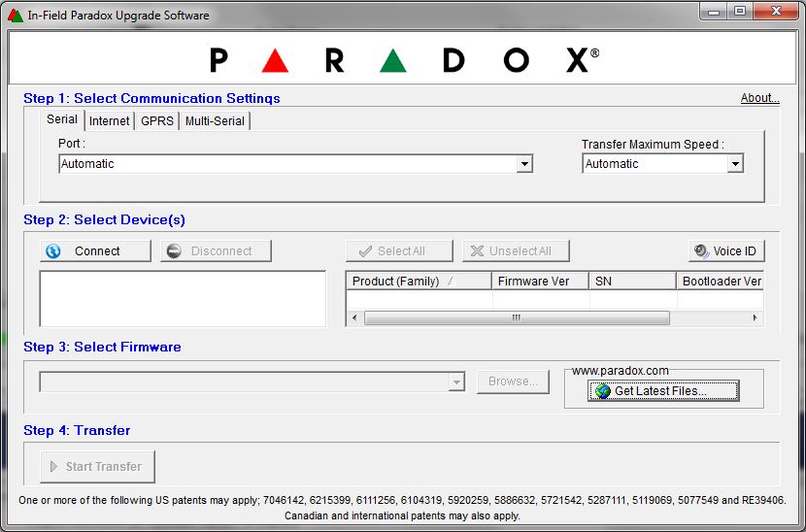
Task: Click the Connect button globe icon
Action: 53,251
